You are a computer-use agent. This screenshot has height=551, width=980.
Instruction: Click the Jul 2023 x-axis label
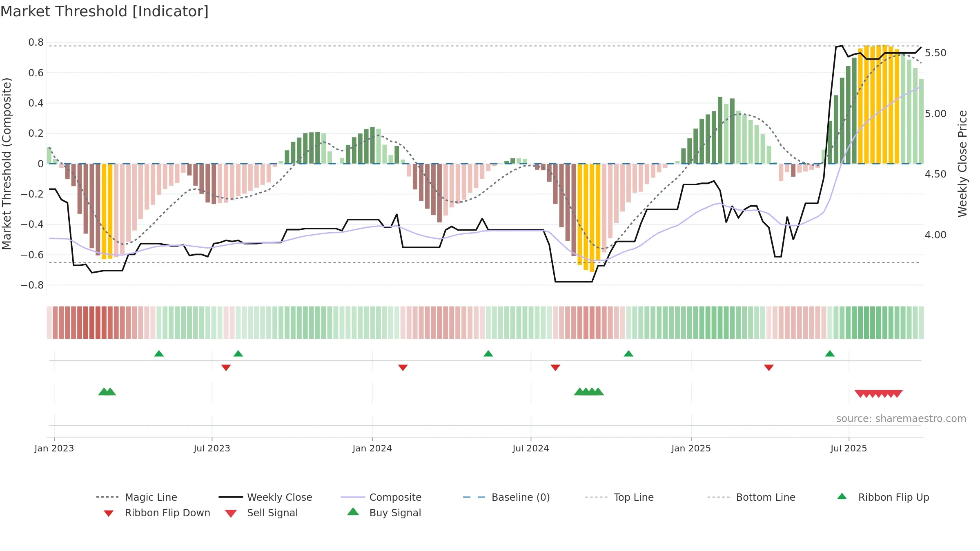pyautogui.click(x=212, y=448)
